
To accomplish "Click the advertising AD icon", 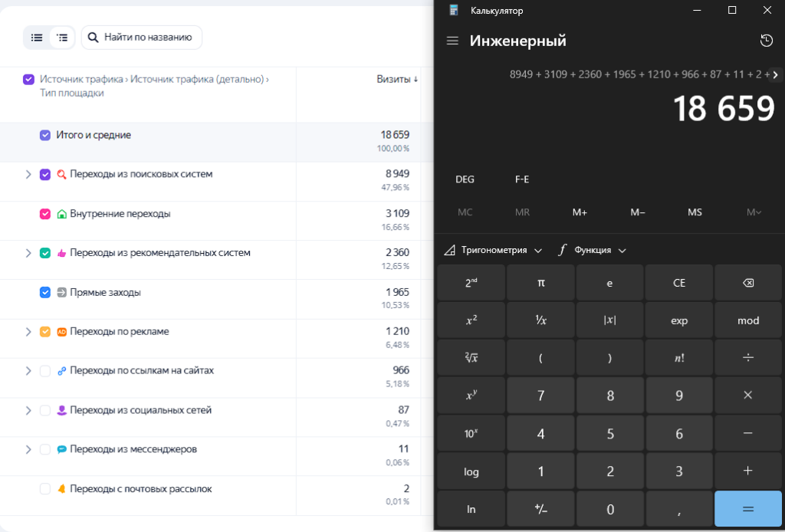I will point(61,332).
